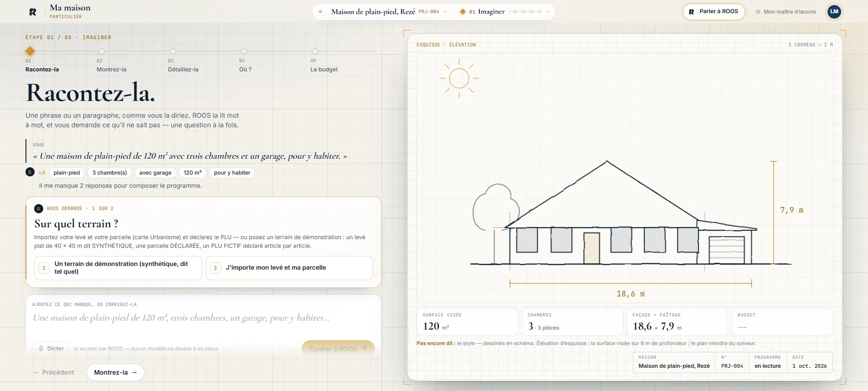The image size is (868, 391).
Task: Click the plain-pied tag
Action: click(x=67, y=173)
